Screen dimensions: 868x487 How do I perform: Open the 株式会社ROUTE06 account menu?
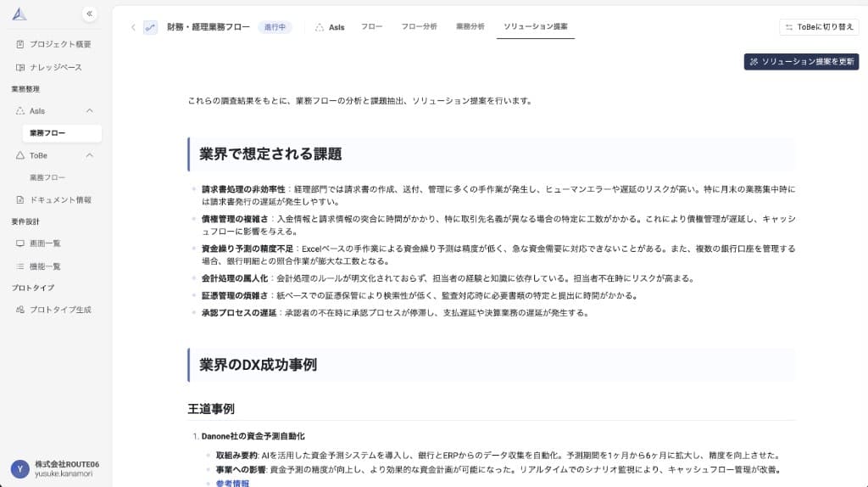tap(54, 469)
